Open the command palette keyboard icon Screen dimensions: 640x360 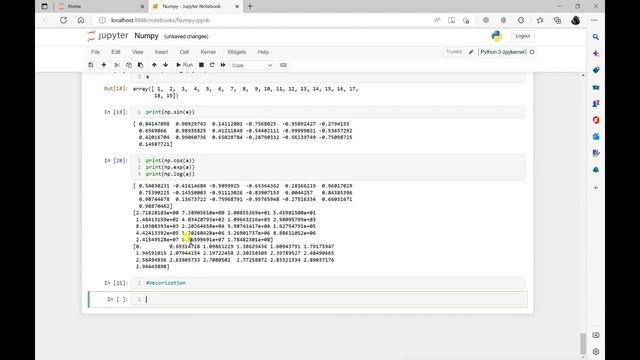tap(283, 65)
